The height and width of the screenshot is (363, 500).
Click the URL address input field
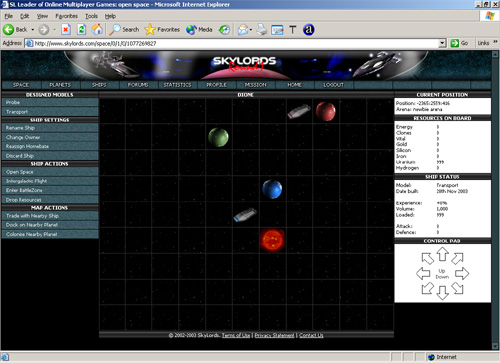[x=236, y=43]
